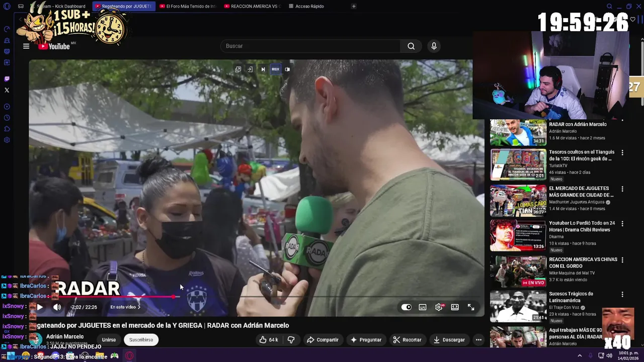Image resolution: width=644 pixels, height=362 pixels.
Task: Focus the Buscar search field
Action: click(310, 46)
